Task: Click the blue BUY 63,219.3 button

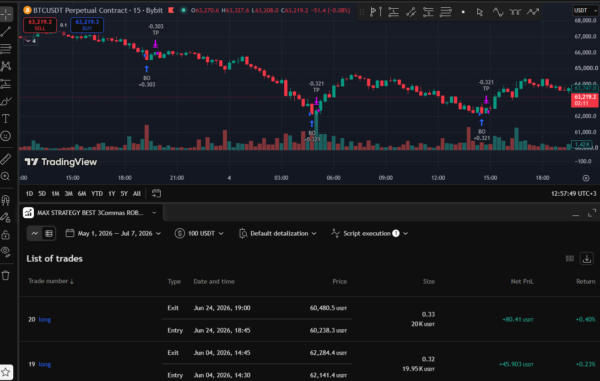Action: [x=87, y=25]
